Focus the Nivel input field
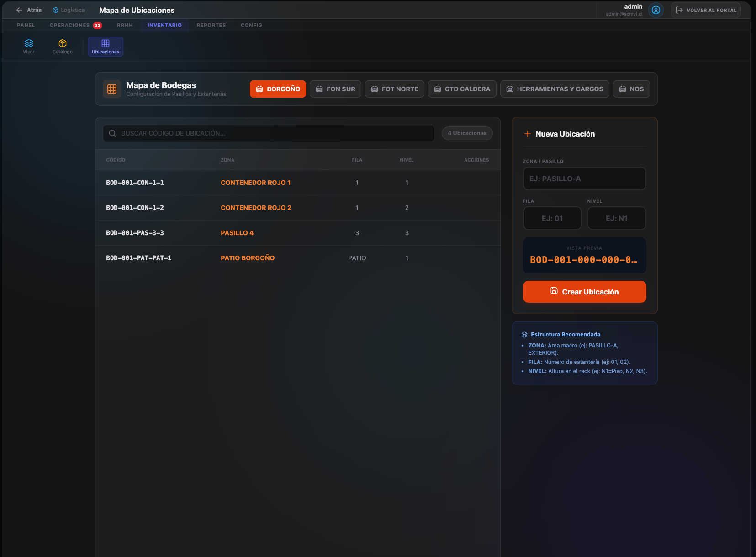 pyautogui.click(x=617, y=218)
